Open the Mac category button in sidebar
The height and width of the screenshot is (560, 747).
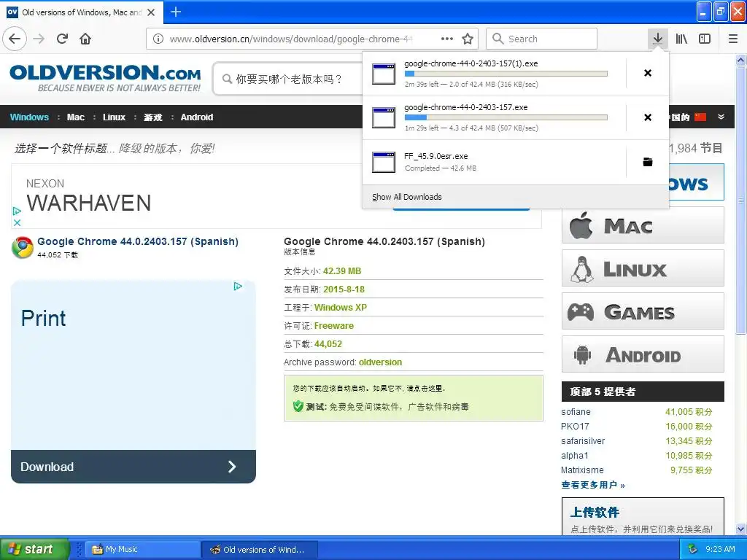643,225
